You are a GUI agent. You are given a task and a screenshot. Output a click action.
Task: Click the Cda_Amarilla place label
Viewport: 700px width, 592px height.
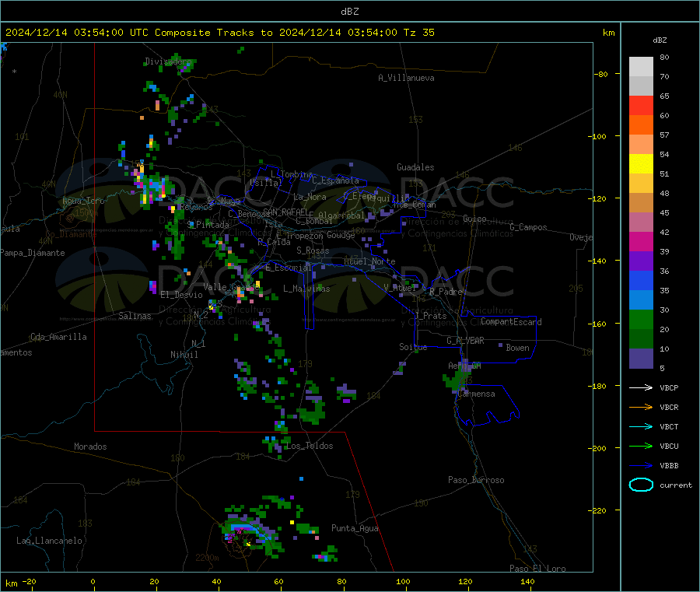click(x=58, y=337)
